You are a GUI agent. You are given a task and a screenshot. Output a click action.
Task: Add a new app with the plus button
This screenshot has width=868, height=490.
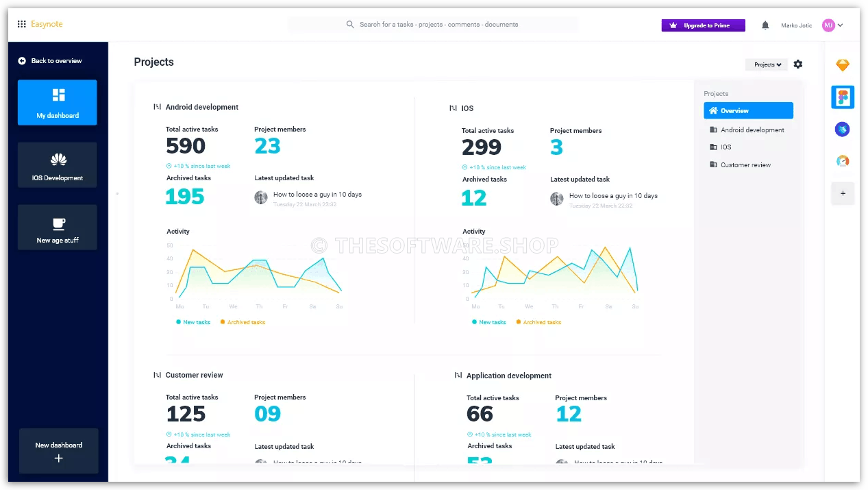pyautogui.click(x=843, y=193)
